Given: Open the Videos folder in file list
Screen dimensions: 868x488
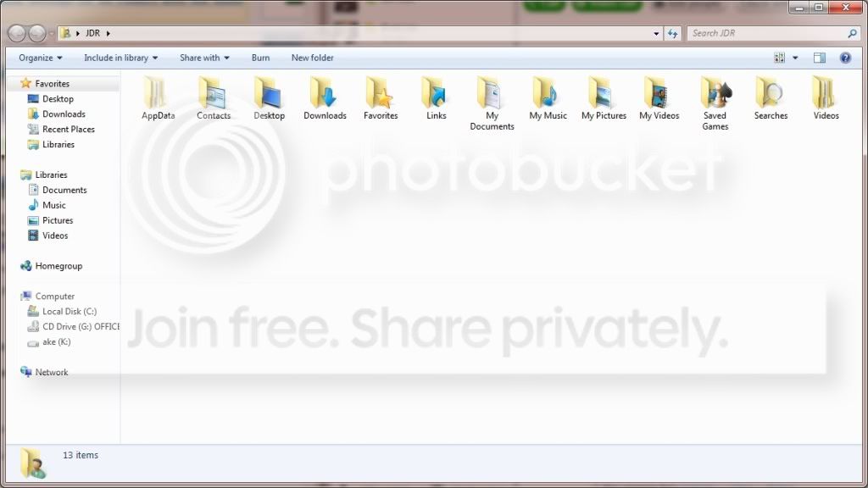Looking at the screenshot, I should [x=826, y=98].
